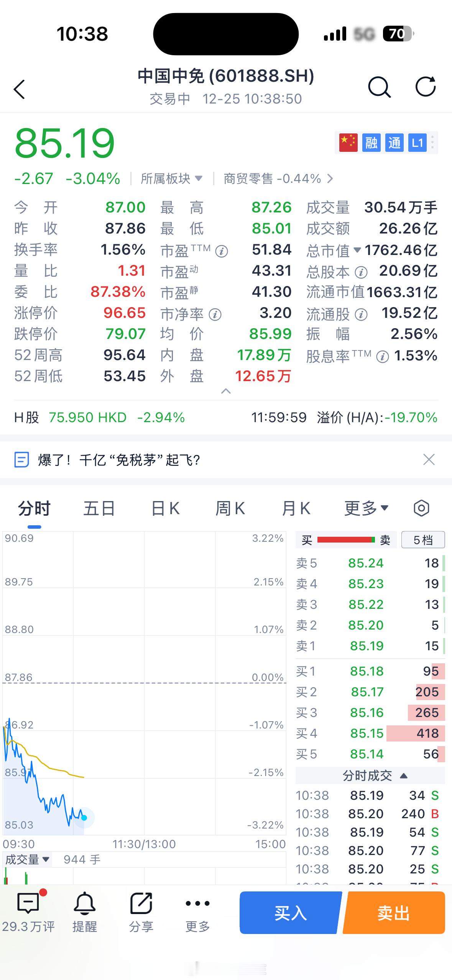Select 卖2 ask price 85.20
The width and height of the screenshot is (452, 980).
[370, 625]
